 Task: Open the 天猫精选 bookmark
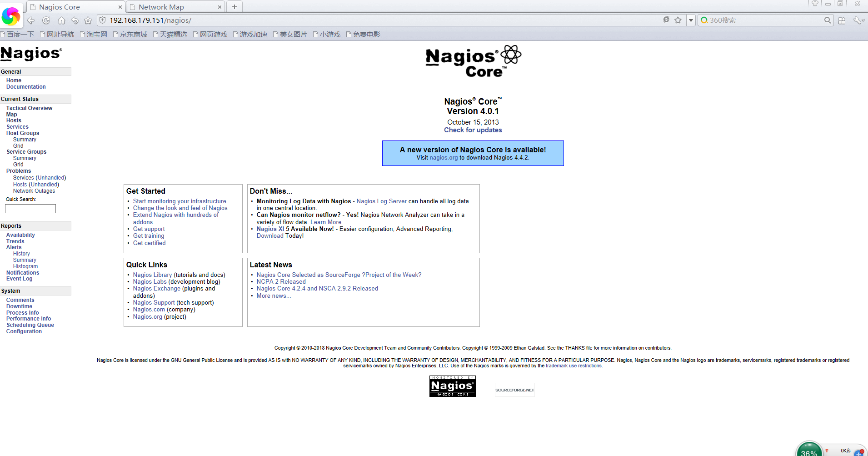click(170, 35)
